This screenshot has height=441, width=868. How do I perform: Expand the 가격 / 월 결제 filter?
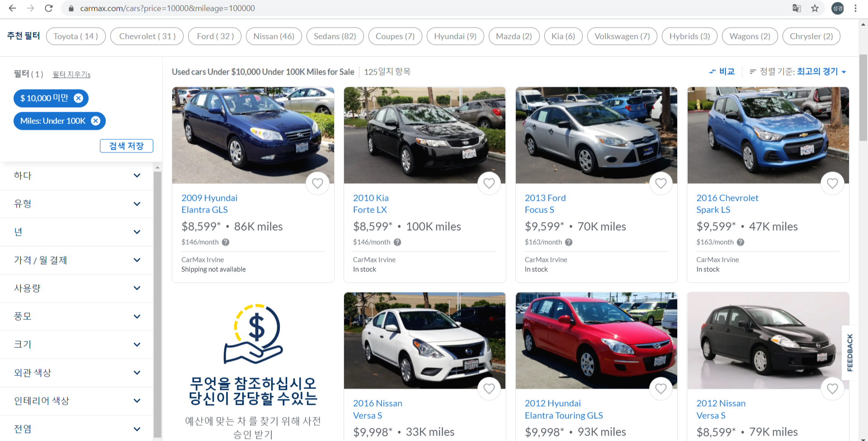[77, 260]
